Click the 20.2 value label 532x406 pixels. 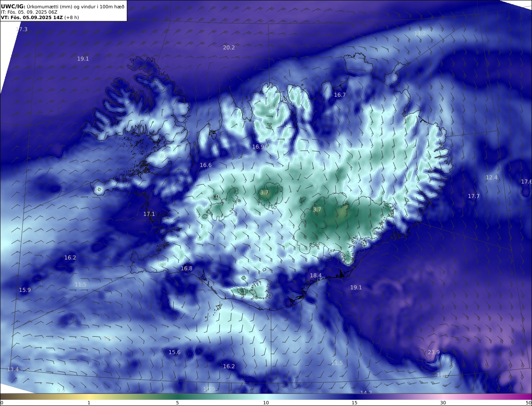(229, 48)
